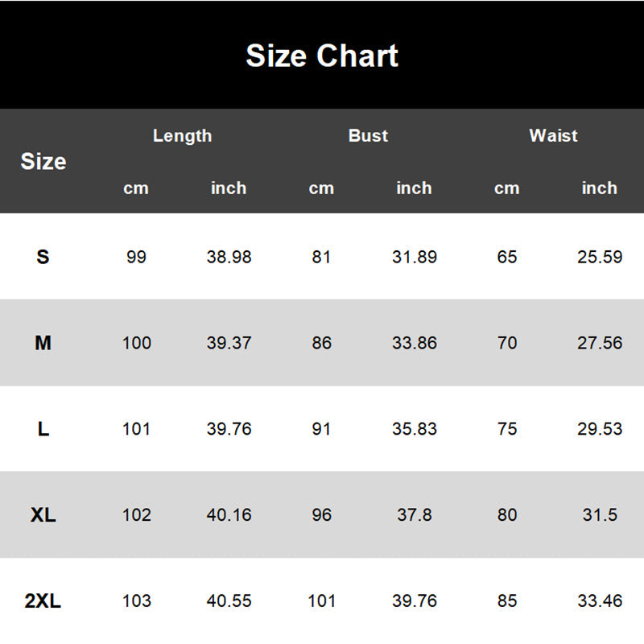
Task: Select the M size row label
Action: [x=43, y=343]
